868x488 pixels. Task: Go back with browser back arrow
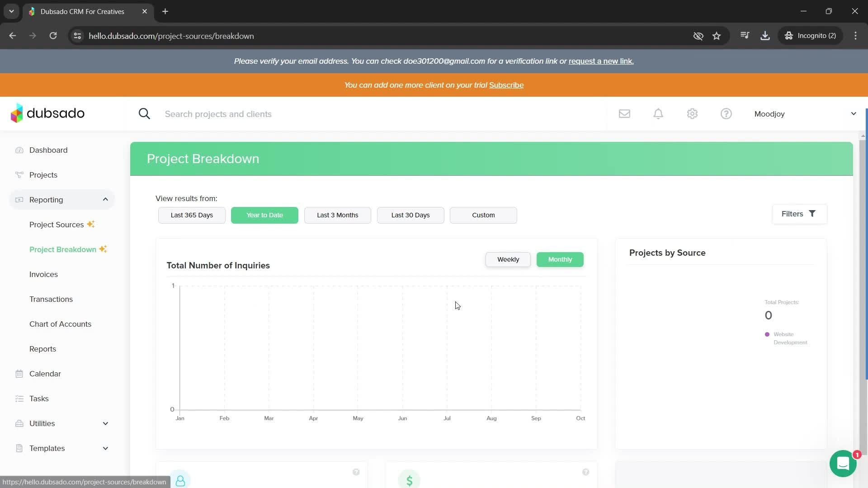point(13,36)
